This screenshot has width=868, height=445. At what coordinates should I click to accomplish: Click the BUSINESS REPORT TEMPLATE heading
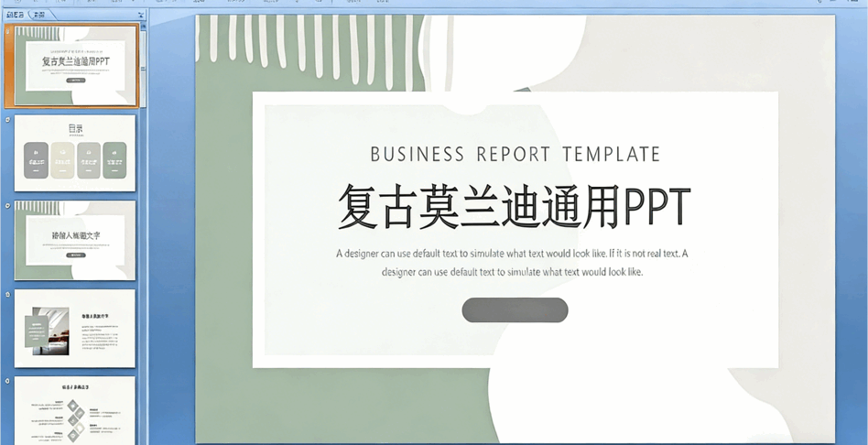coord(515,154)
